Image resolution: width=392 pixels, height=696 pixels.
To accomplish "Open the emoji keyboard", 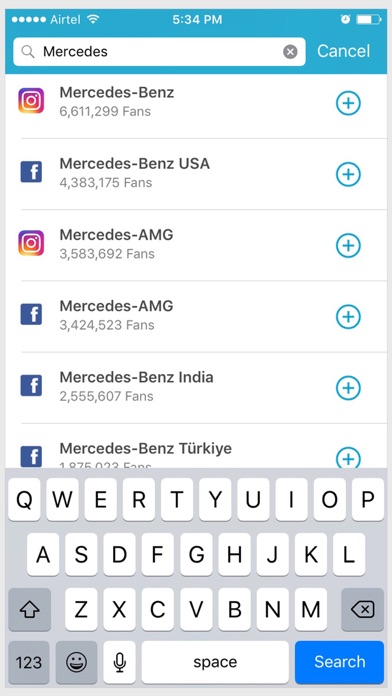I will 76,662.
